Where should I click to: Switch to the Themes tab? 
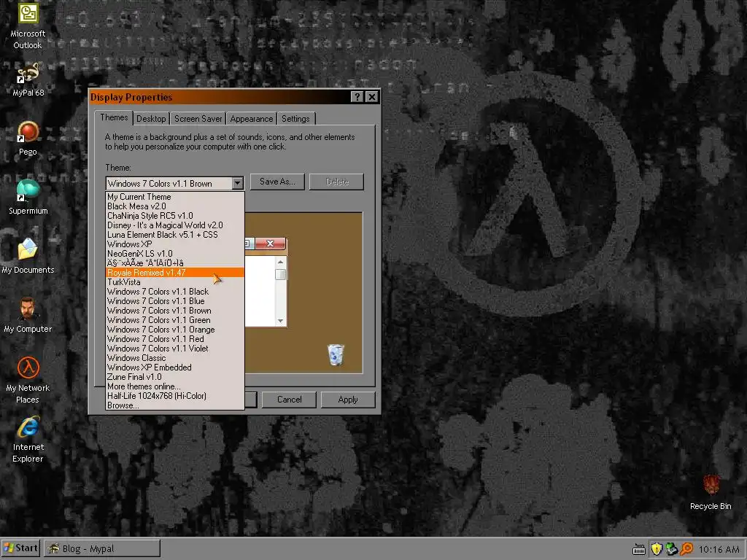point(114,117)
